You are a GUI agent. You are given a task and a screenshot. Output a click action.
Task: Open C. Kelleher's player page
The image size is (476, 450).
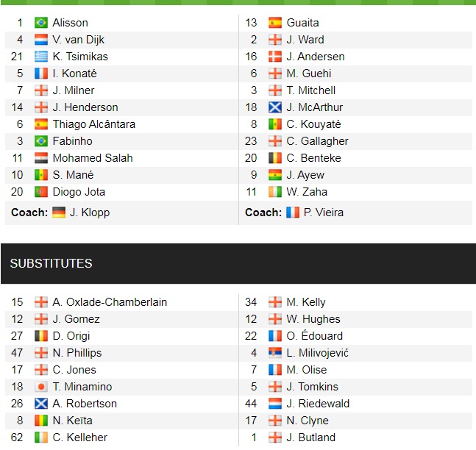coord(80,438)
